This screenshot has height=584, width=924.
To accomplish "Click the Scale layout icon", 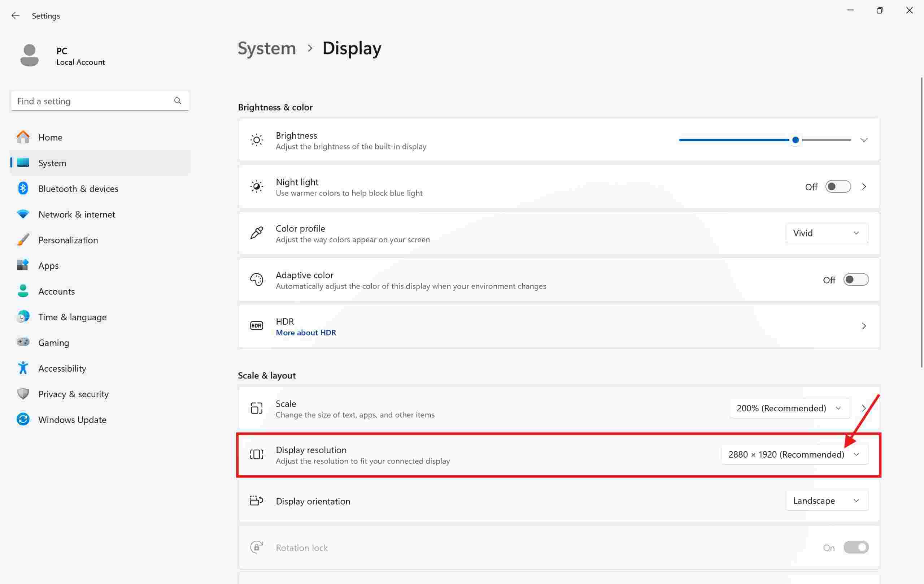I will pos(256,408).
